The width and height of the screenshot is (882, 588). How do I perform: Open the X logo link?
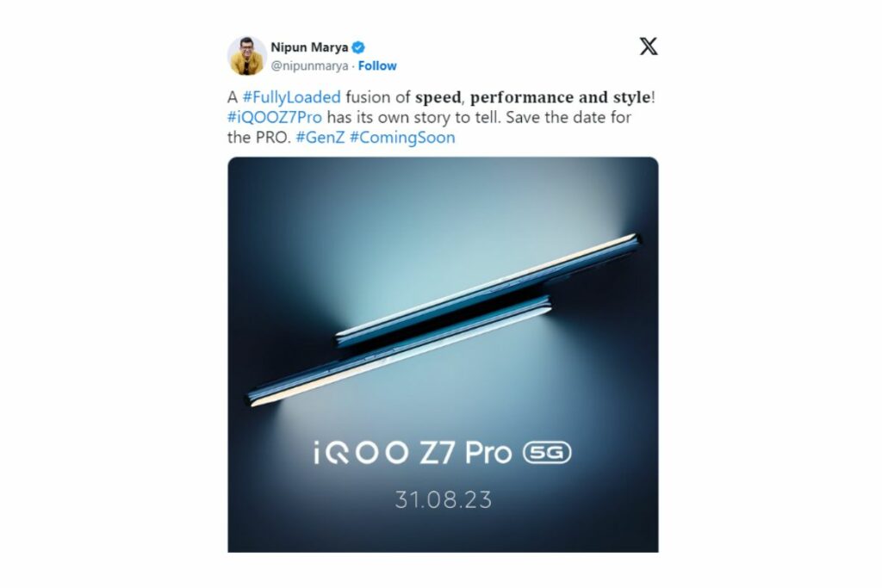[648, 46]
